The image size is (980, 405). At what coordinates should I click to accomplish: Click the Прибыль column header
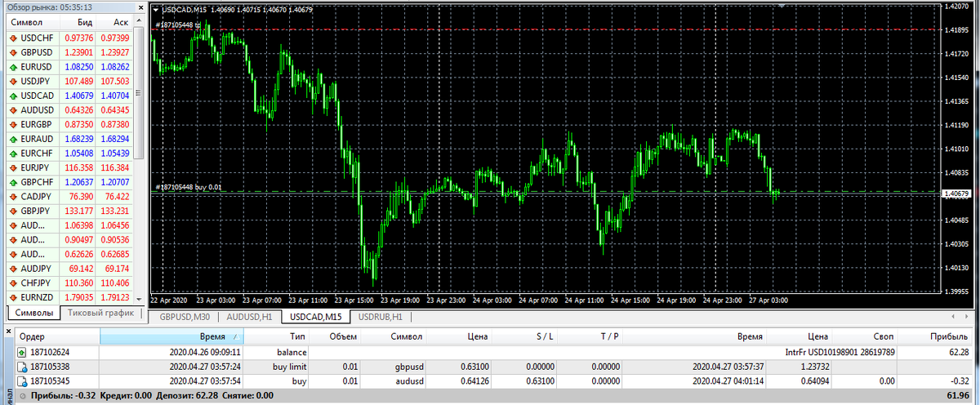pos(936,336)
